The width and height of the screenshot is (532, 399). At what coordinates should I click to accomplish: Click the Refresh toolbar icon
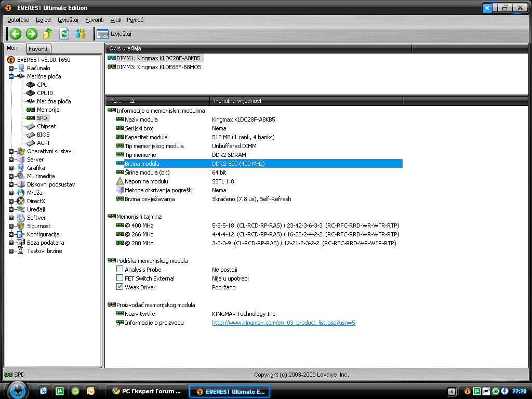(64, 34)
